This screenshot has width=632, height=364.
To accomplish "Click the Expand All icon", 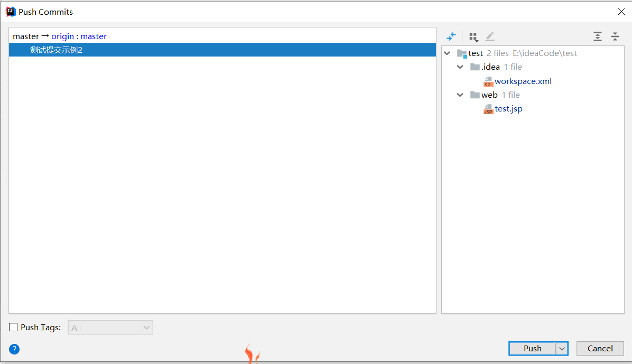I will click(597, 36).
